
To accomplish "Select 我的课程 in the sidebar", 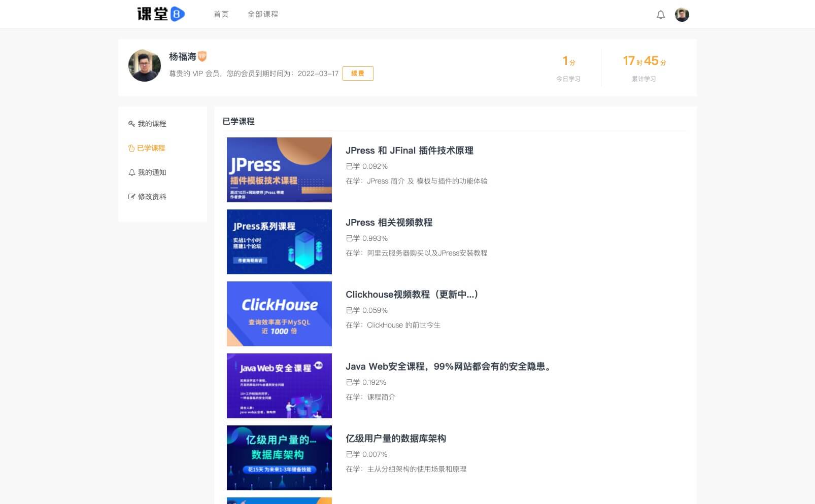I will coord(152,124).
